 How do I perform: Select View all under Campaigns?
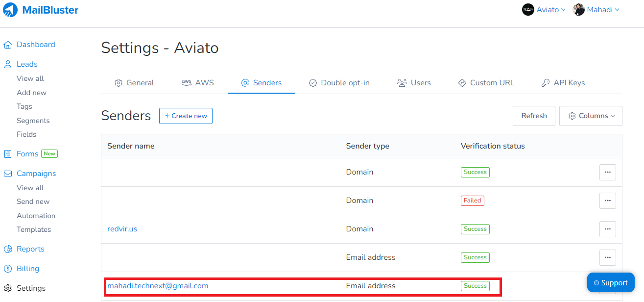[x=30, y=188]
